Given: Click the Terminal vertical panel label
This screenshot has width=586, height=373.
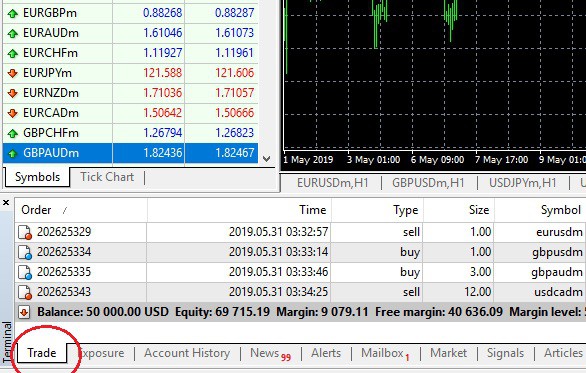Looking at the screenshot, I should click(x=7, y=342).
